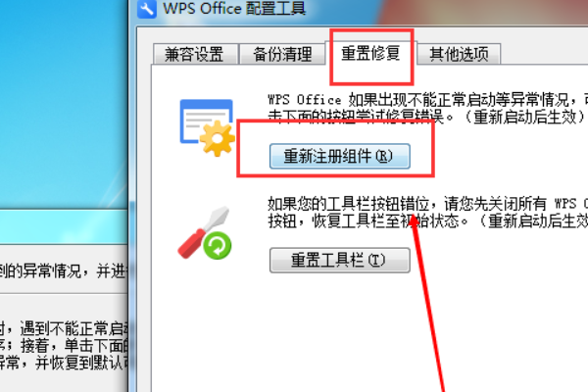Click background window text 异常情况，并进

[64, 270]
